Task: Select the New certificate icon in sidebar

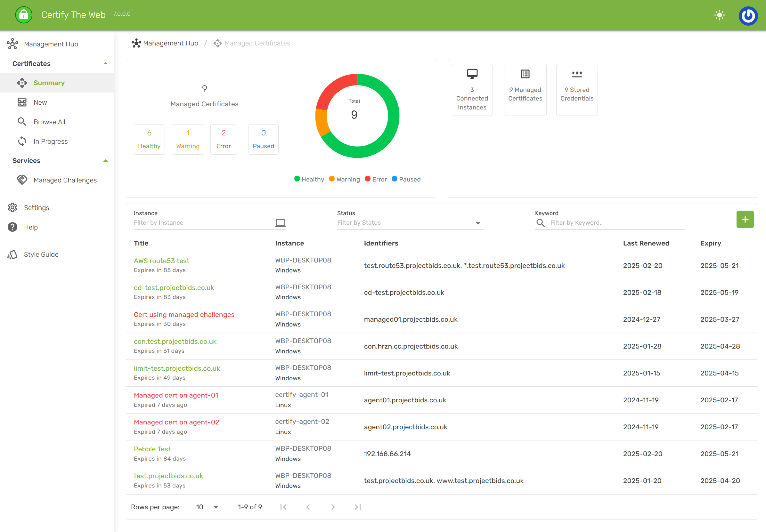Action: 22,102
